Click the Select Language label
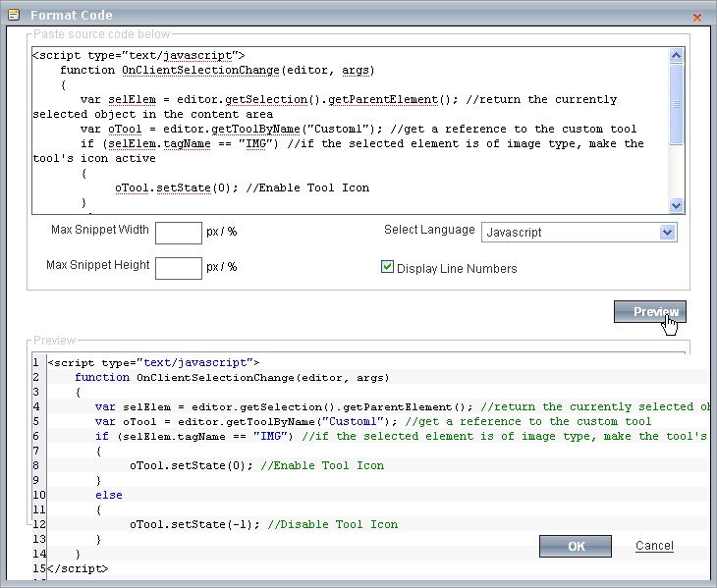 tap(429, 230)
